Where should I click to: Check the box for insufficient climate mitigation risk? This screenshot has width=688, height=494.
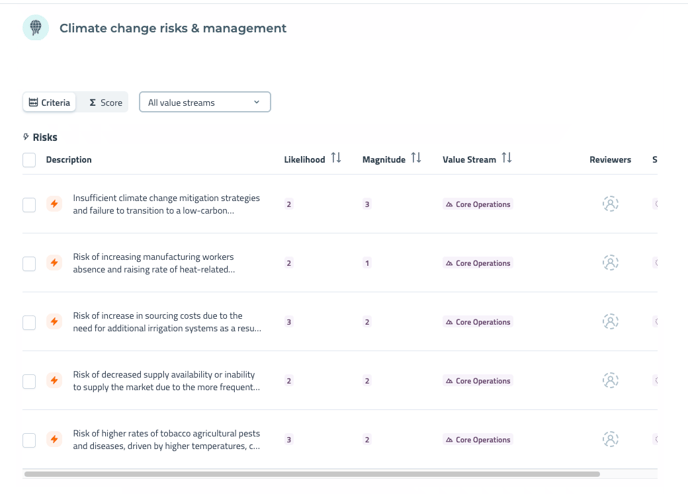(x=29, y=205)
